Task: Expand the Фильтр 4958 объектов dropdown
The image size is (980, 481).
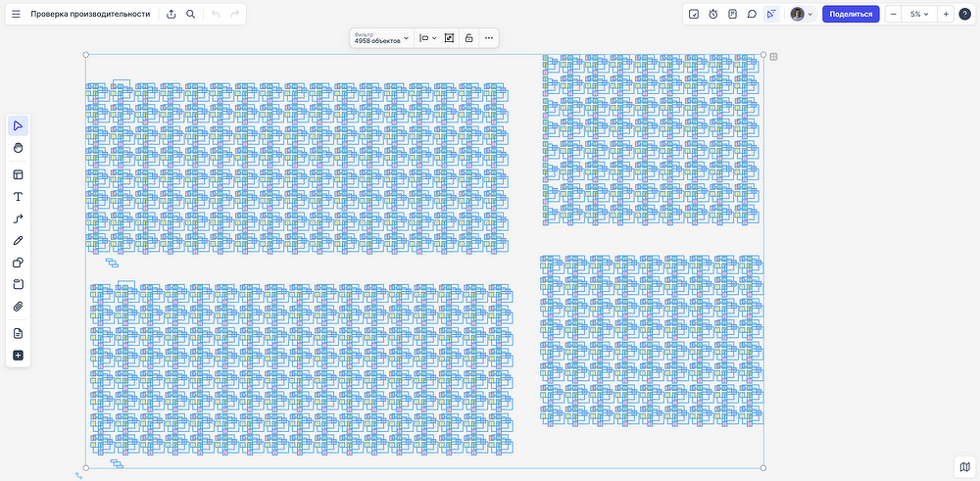Action: coord(381,38)
